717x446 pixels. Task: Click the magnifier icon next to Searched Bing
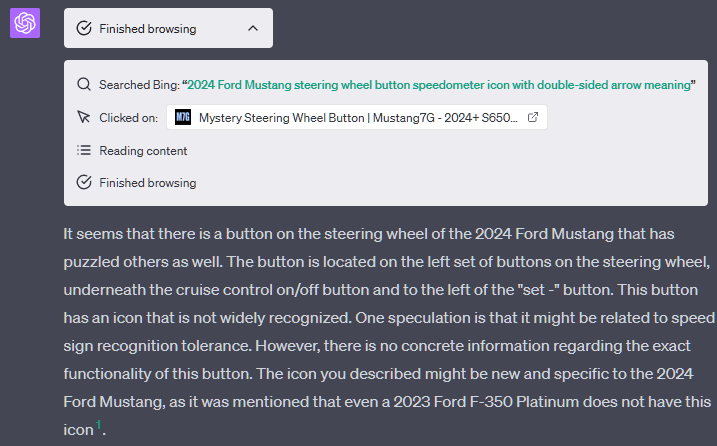84,85
